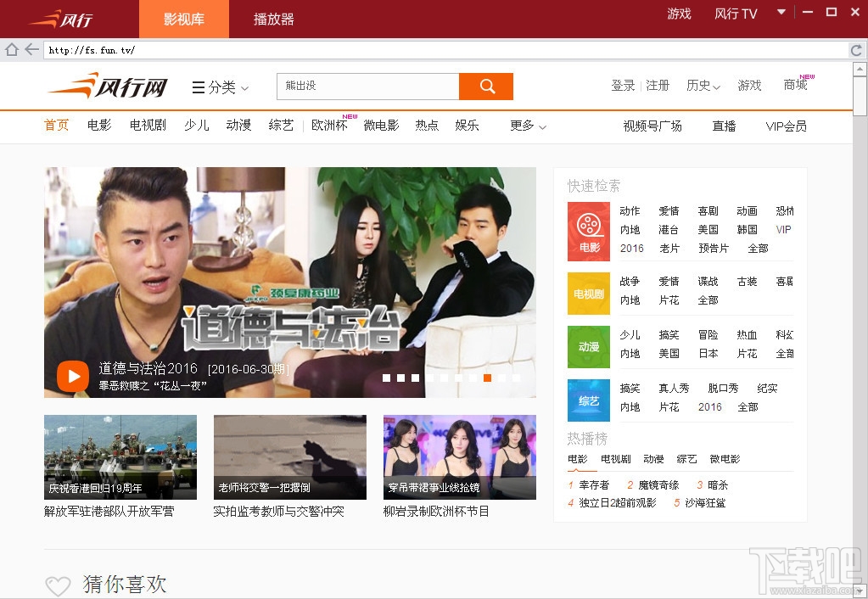
Task: Open the yellow 电视剧 category icon
Action: [x=589, y=294]
